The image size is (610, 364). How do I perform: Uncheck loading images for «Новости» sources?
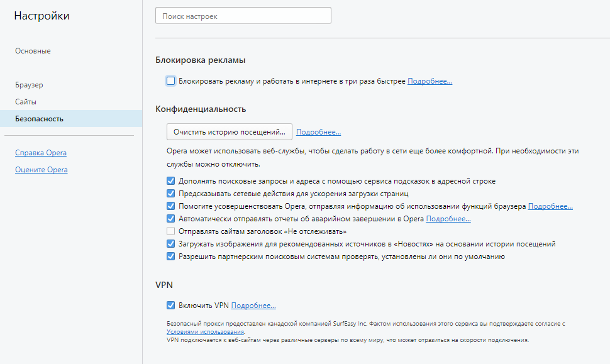[x=171, y=244]
